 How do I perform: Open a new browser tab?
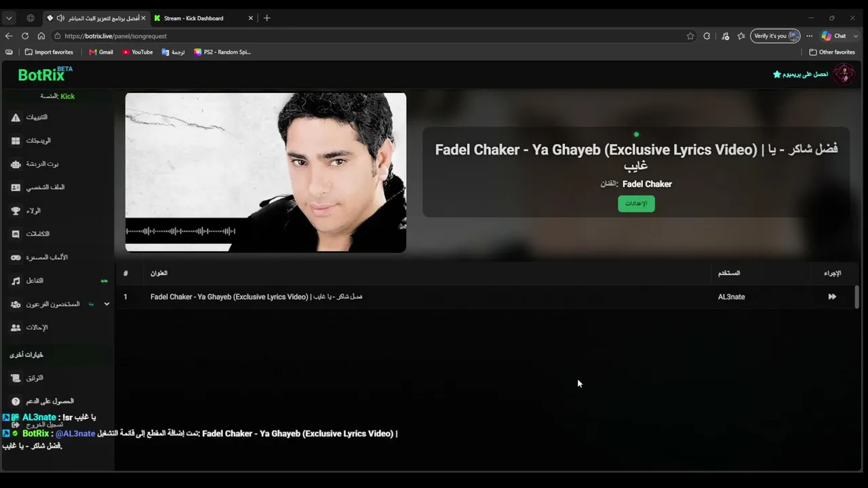pyautogui.click(x=267, y=18)
